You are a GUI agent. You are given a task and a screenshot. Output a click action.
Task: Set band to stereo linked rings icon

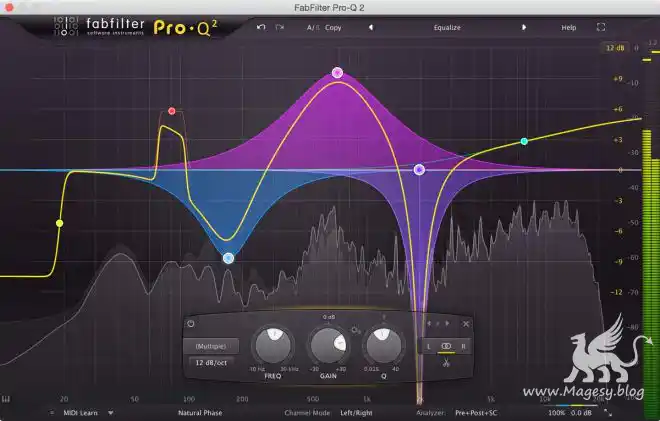pyautogui.click(x=446, y=346)
